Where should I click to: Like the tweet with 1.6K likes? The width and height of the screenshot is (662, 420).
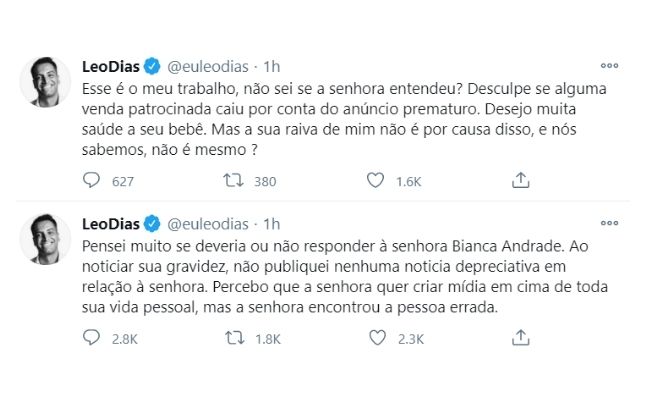376,181
